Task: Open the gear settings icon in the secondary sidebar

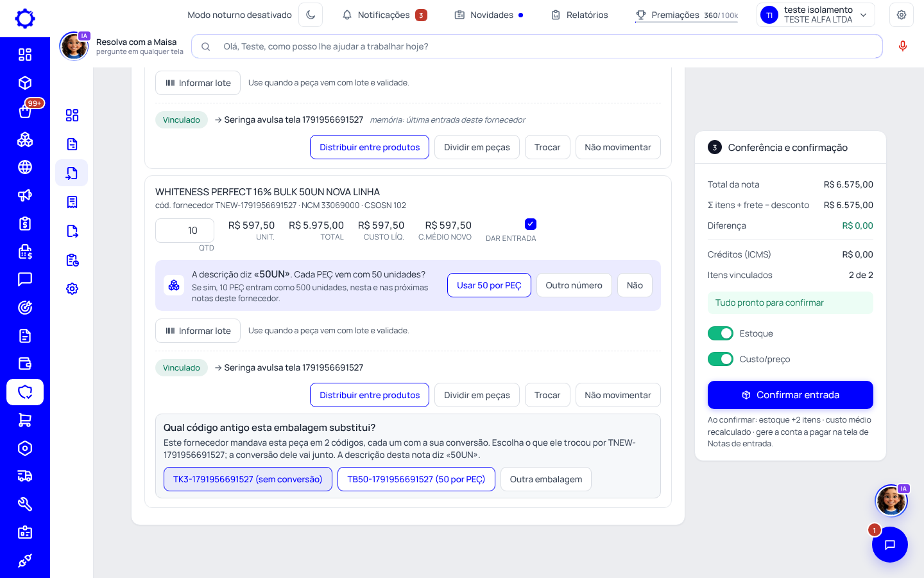Action: point(72,289)
